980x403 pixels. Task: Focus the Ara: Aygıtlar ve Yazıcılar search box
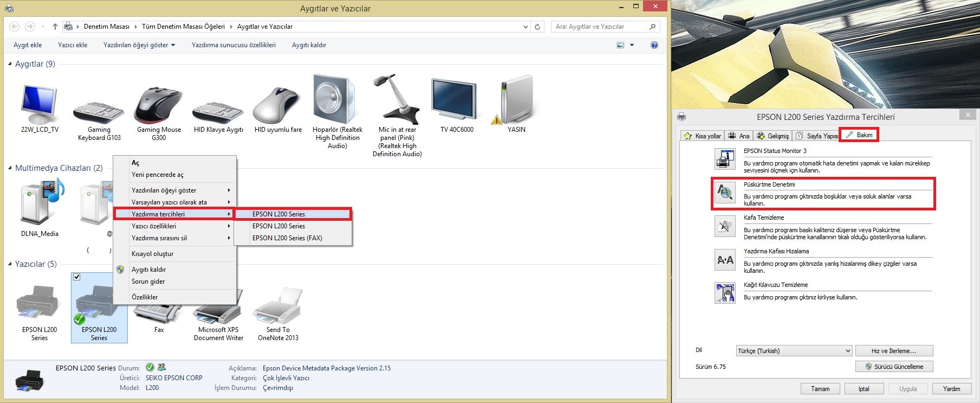[605, 27]
